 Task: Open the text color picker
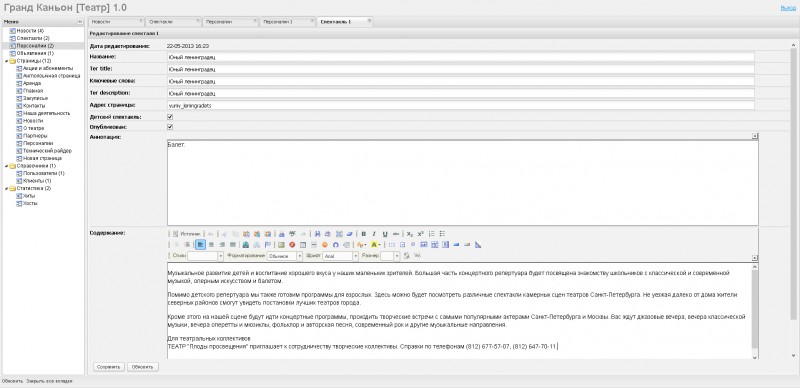click(x=361, y=245)
